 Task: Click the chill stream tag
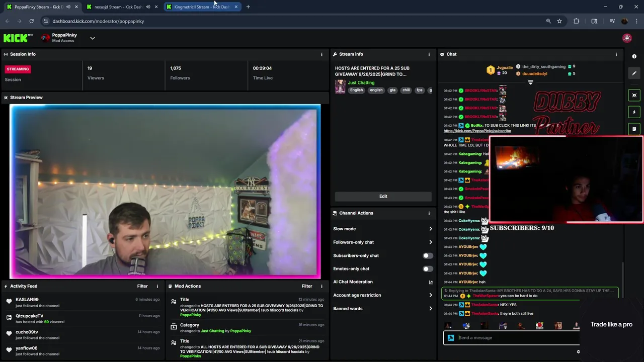pos(406,90)
